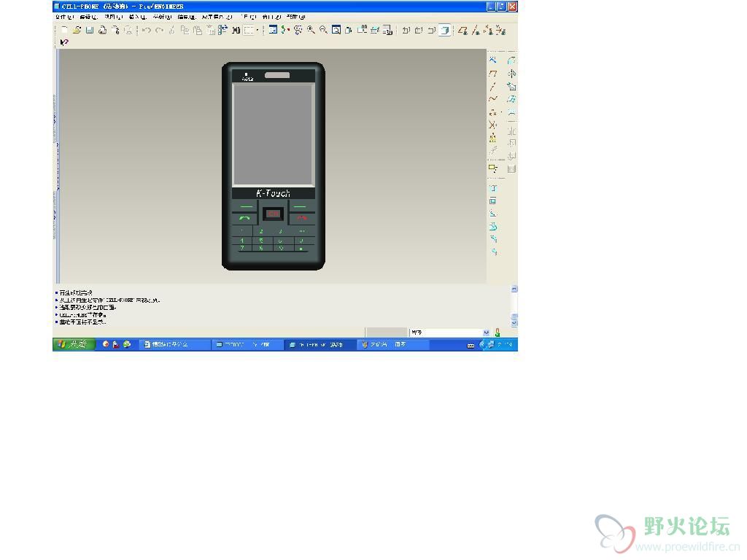The image size is (747, 560).
Task: Save the model with the floppy icon
Action: [x=90, y=30]
